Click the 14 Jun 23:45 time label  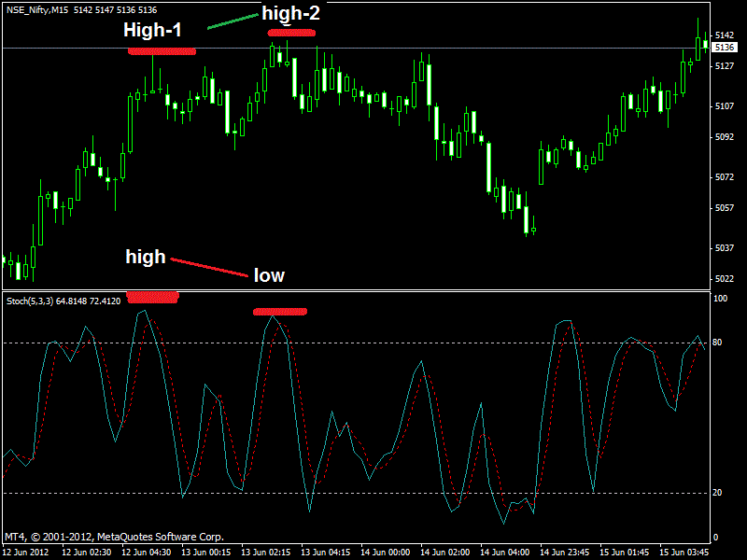point(565,553)
